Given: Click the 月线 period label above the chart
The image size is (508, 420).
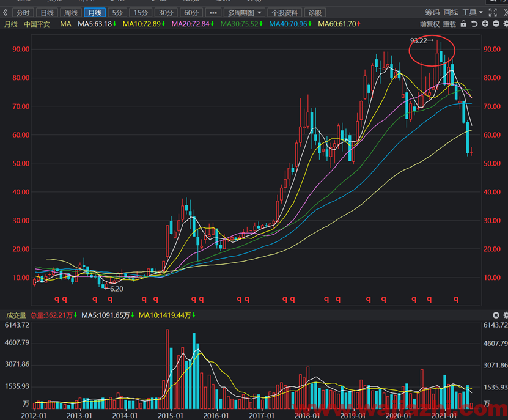Looking at the screenshot, I should click(10, 24).
